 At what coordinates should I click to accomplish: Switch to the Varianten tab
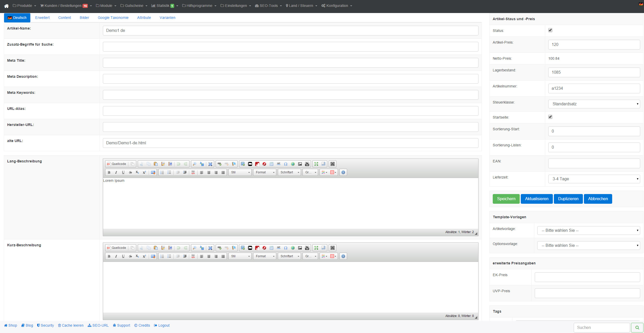click(x=167, y=18)
